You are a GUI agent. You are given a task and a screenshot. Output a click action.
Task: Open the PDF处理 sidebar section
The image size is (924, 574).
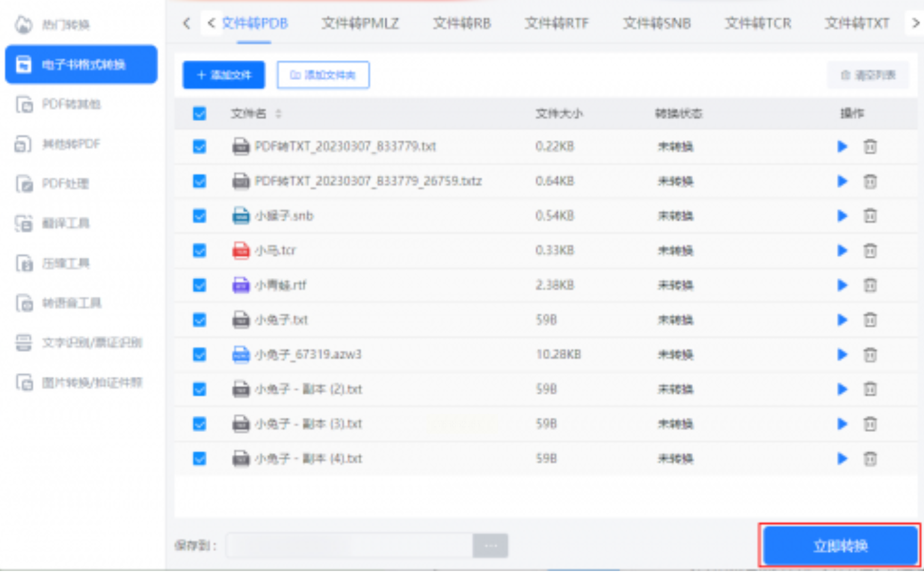click(x=65, y=184)
